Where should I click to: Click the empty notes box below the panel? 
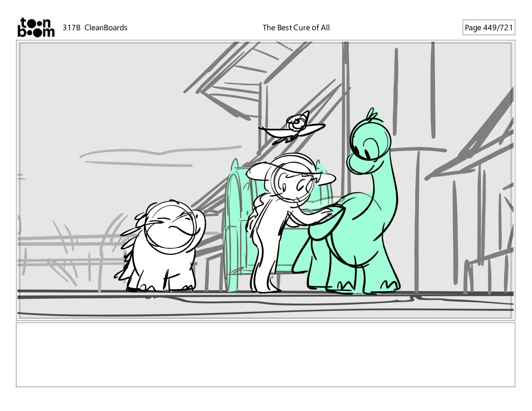265,355
